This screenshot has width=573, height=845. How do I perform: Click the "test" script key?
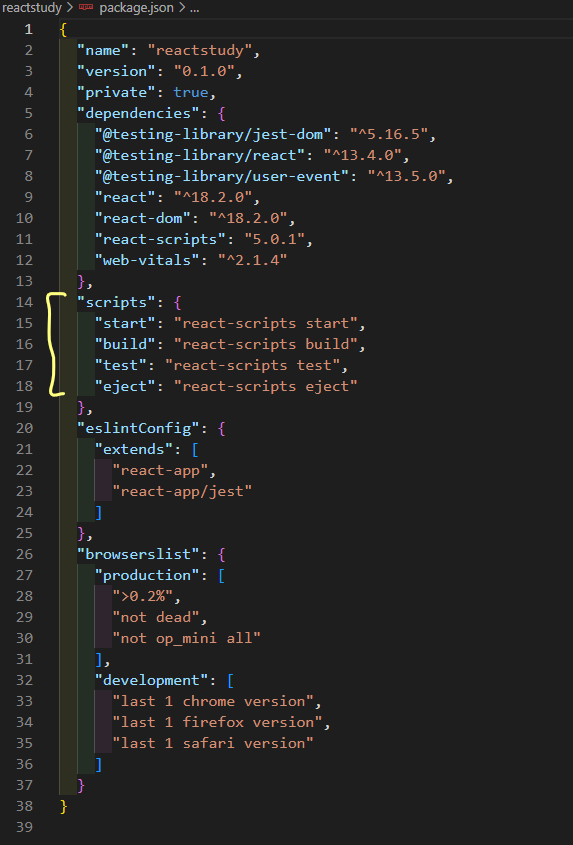121,365
